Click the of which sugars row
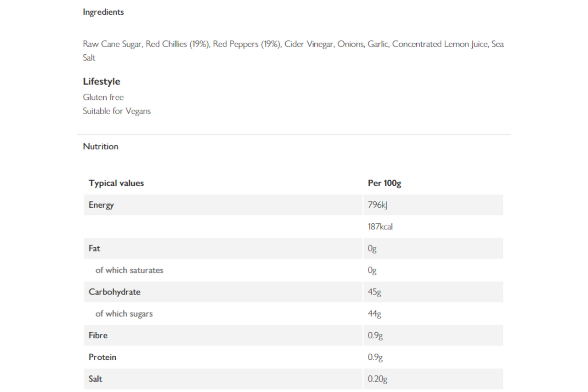Image resolution: width=588 pixels, height=392 pixels. click(x=294, y=314)
